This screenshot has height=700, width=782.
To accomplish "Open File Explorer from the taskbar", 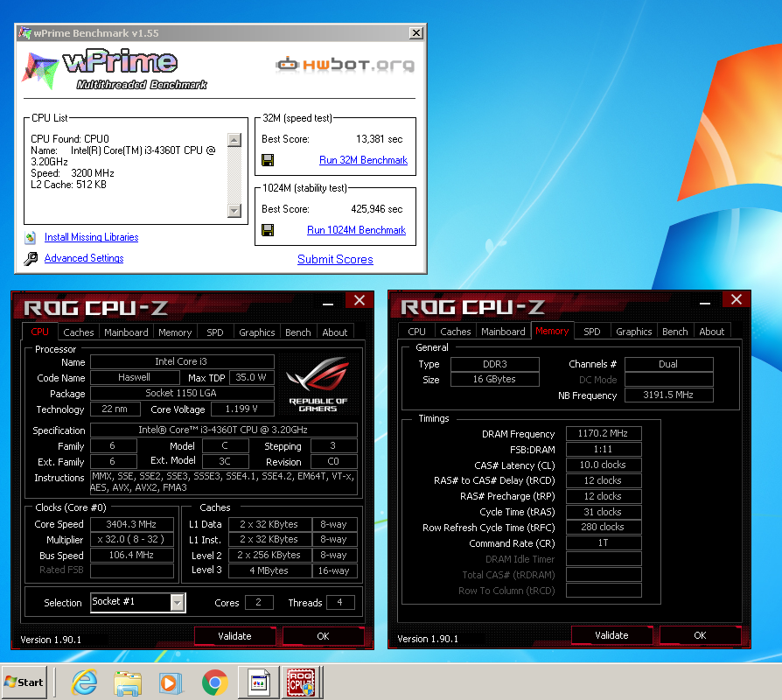I will [x=127, y=682].
